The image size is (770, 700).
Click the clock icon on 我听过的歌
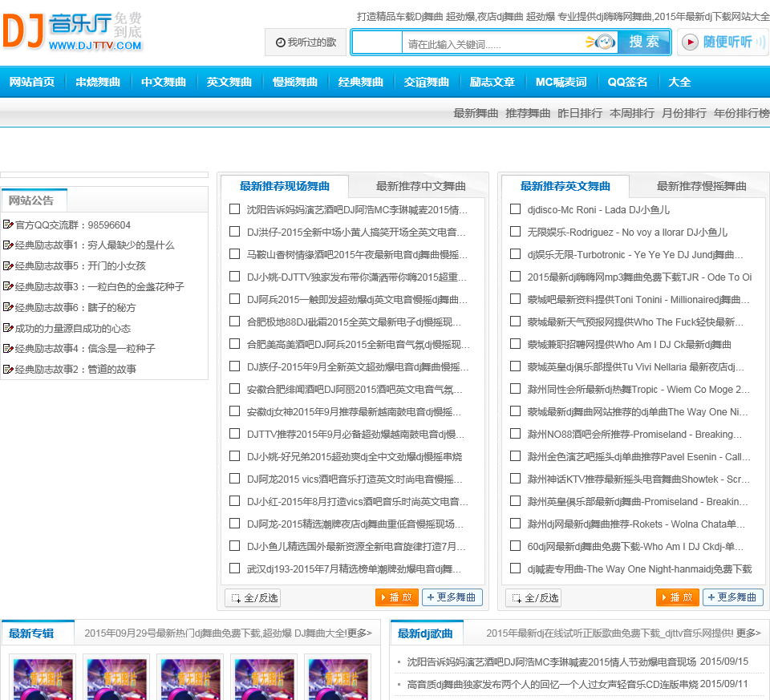point(281,42)
